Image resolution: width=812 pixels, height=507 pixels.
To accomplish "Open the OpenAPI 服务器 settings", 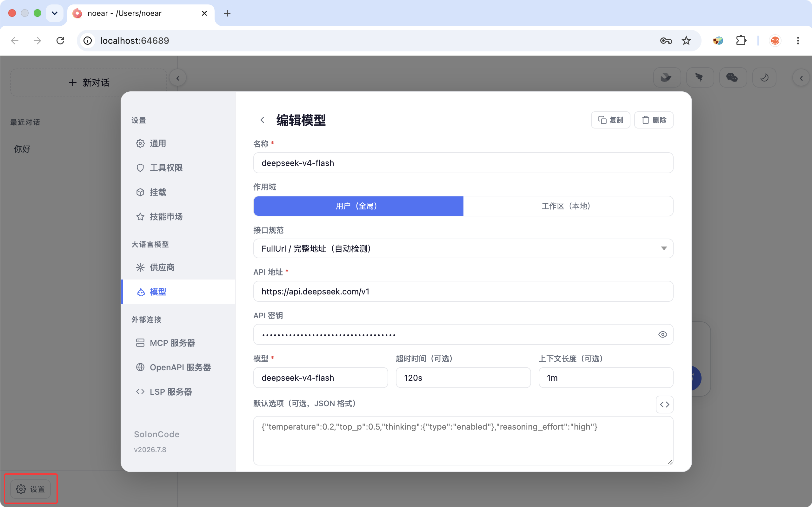I will click(178, 367).
